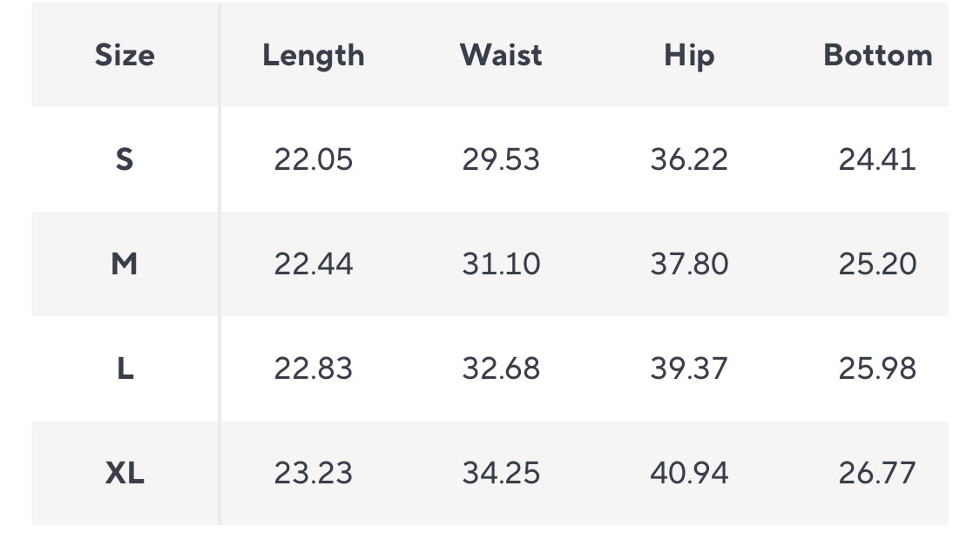The image size is (980, 540).
Task: Click the 26.77 bottom cell
Action: 877,472
